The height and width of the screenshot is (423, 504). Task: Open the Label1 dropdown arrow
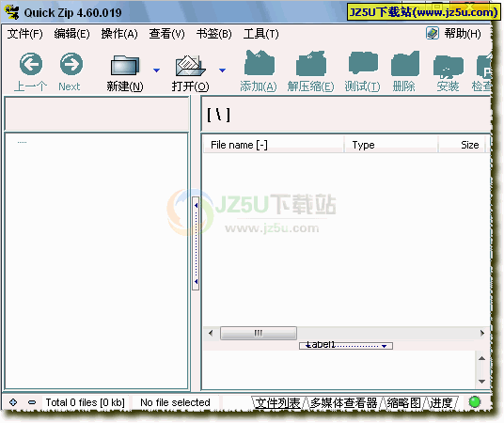384,346
